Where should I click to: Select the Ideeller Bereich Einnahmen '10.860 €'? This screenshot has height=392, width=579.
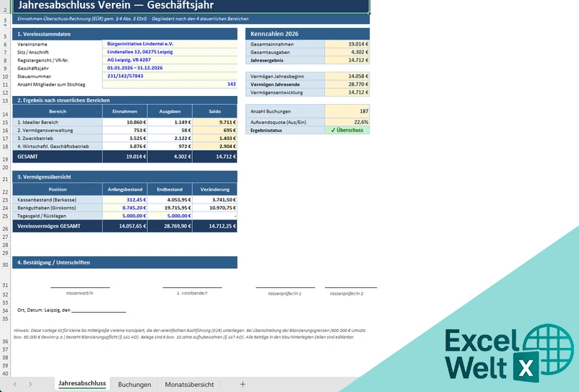(x=125, y=122)
